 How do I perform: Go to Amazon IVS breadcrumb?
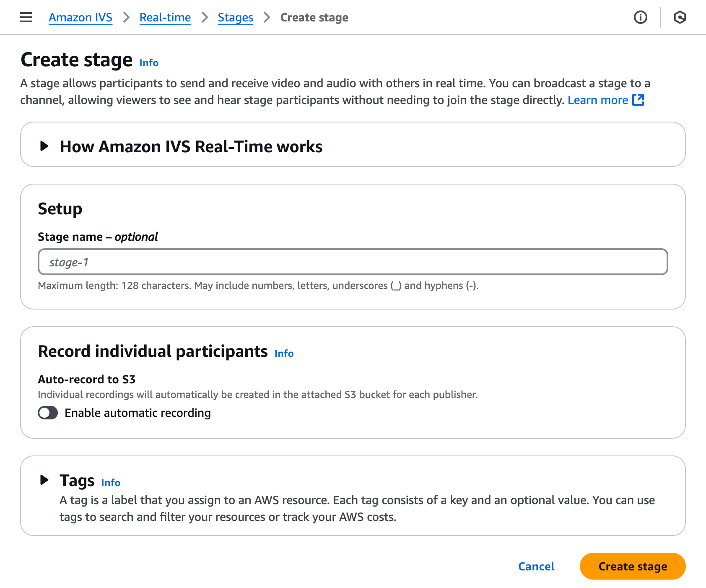(x=80, y=18)
